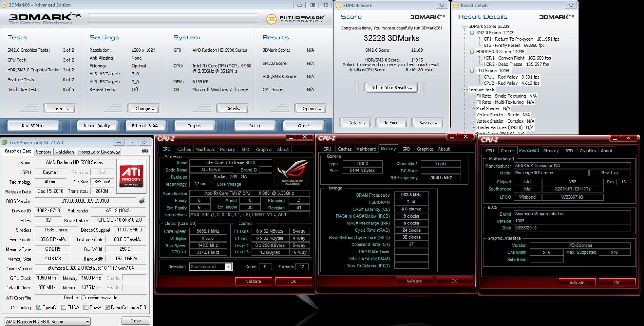Click the GPU-Z title bar icon
Image resolution: width=644 pixels, height=326 pixels.
[5, 142]
